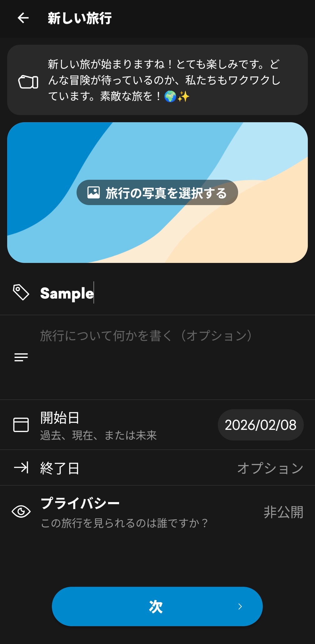Image resolution: width=315 pixels, height=644 pixels.
Task: Click the calendar icon next to 開始日
Action: (21, 425)
